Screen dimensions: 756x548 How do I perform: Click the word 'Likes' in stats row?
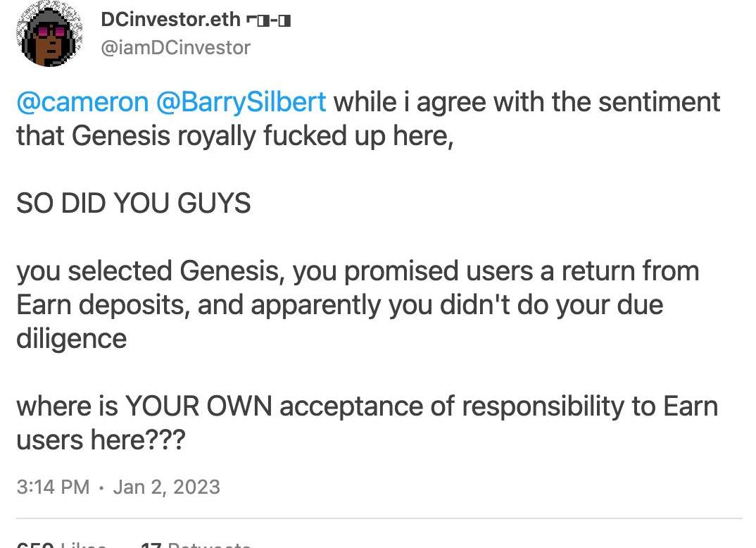pyautogui.click(x=83, y=544)
